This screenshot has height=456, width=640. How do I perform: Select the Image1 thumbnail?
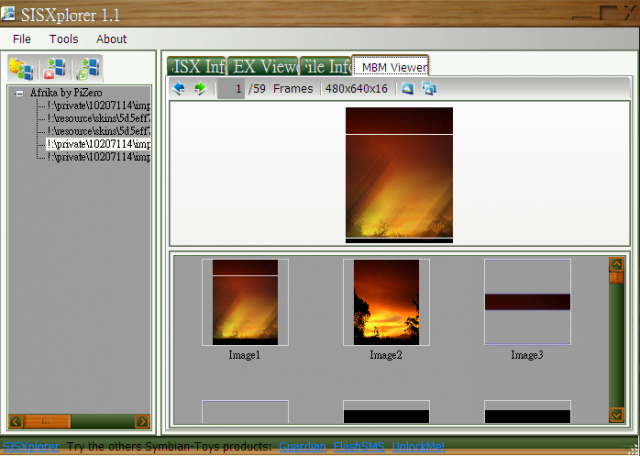(245, 303)
